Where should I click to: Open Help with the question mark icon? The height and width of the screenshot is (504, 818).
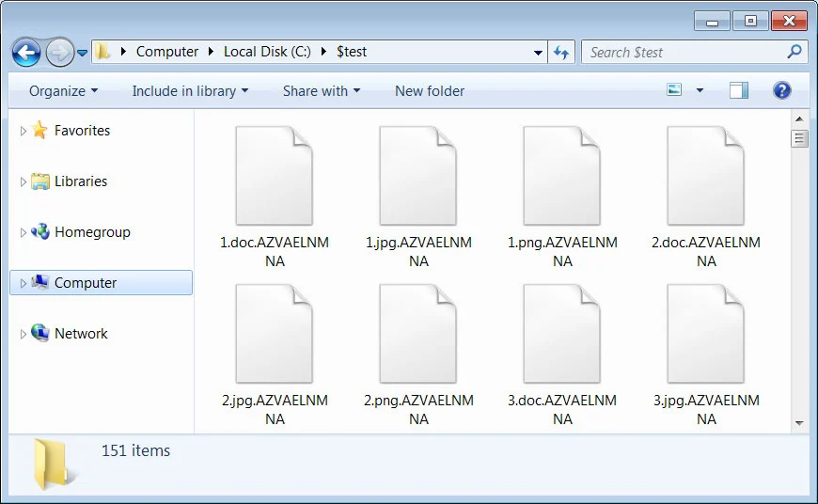[x=781, y=91]
